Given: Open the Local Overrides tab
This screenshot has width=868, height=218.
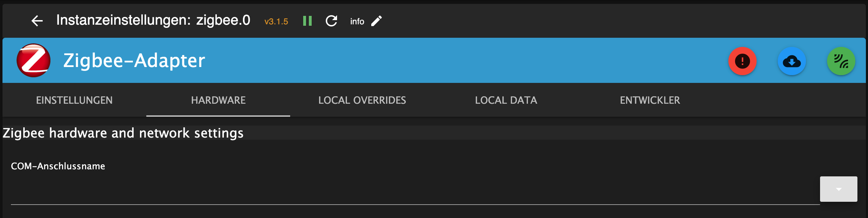Looking at the screenshot, I should tap(362, 100).
